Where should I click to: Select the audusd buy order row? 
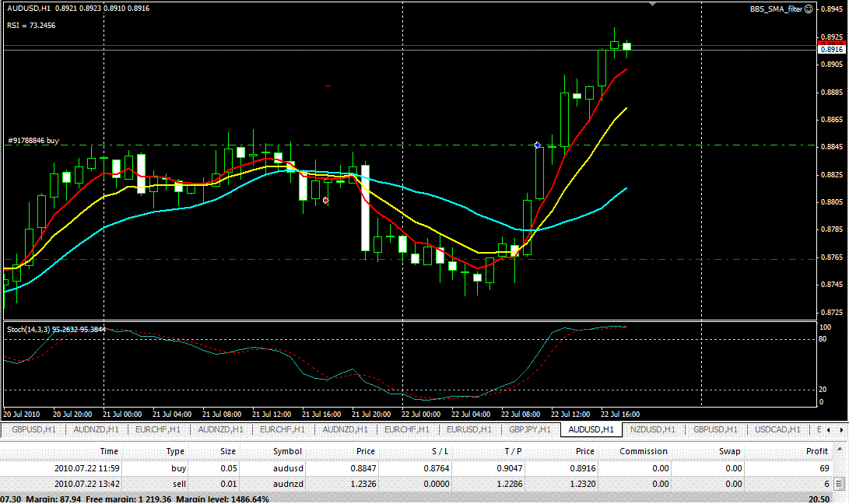point(287,468)
